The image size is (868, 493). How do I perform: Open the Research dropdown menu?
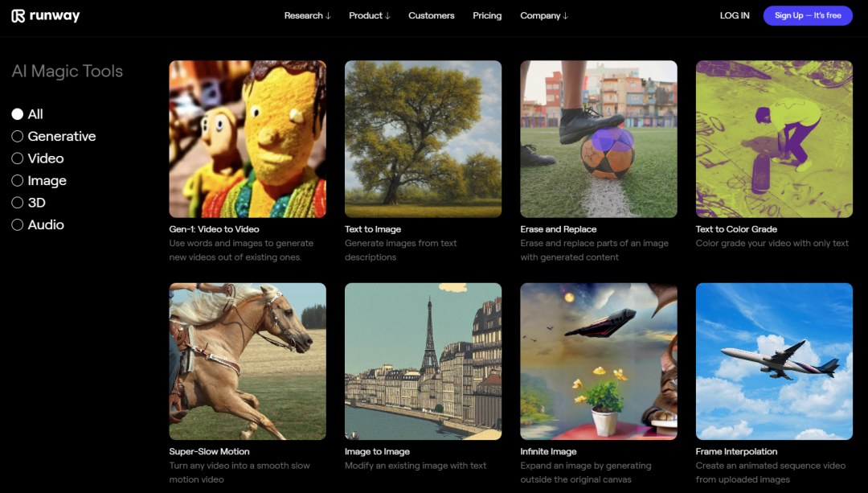307,16
